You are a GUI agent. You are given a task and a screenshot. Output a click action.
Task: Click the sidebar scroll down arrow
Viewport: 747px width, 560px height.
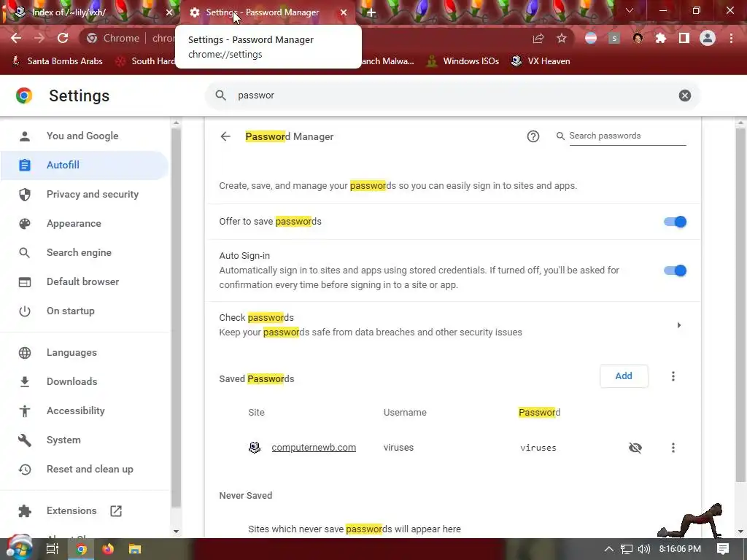tap(176, 532)
